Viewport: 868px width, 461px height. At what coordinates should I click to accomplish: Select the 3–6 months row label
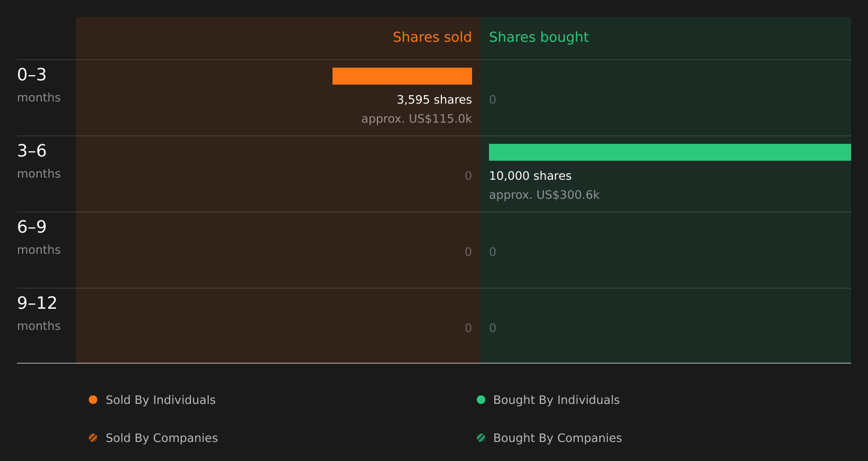pyautogui.click(x=39, y=161)
